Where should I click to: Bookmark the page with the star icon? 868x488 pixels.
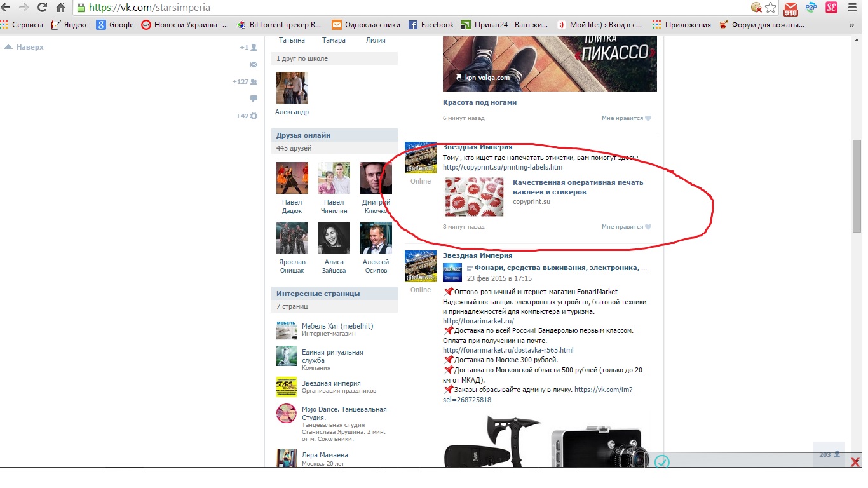771,8
